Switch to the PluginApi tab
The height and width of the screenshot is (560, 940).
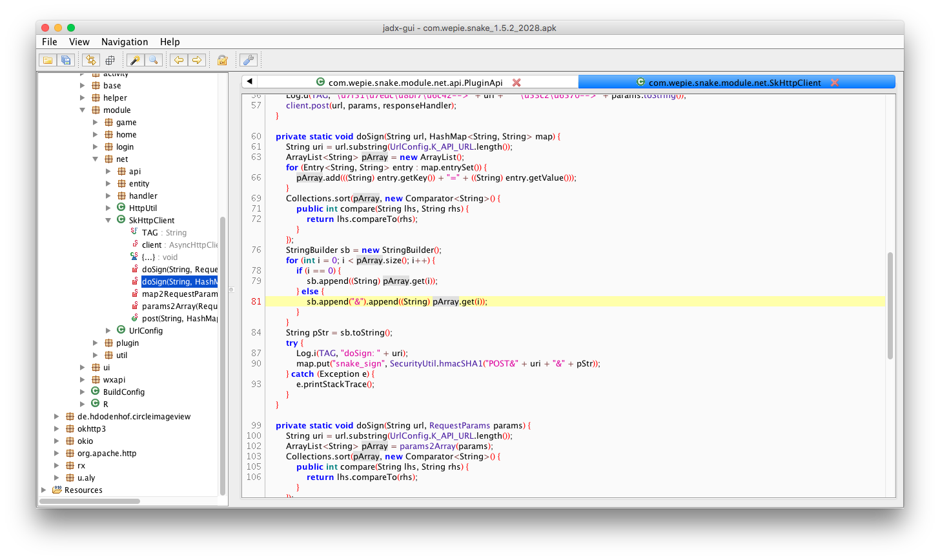pyautogui.click(x=415, y=83)
